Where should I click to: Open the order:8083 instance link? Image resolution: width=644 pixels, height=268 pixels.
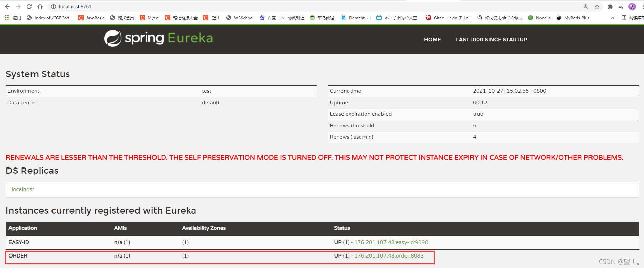point(389,256)
